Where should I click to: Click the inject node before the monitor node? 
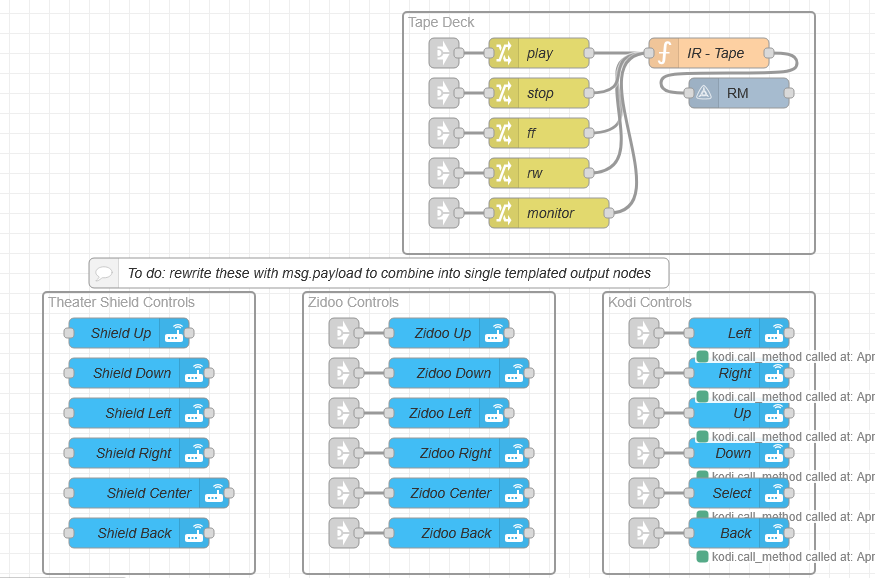[x=443, y=213]
